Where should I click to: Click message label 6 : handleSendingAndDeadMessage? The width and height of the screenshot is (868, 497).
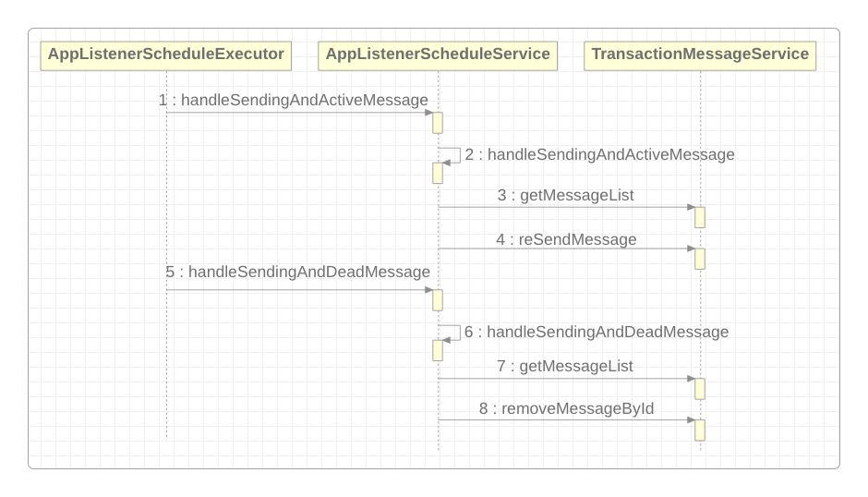coord(597,332)
